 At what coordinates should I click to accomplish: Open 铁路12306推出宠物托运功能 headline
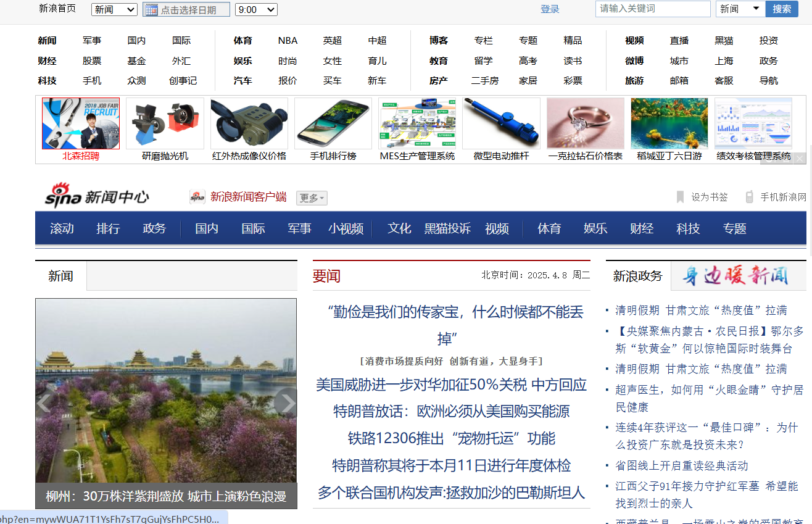(452, 438)
